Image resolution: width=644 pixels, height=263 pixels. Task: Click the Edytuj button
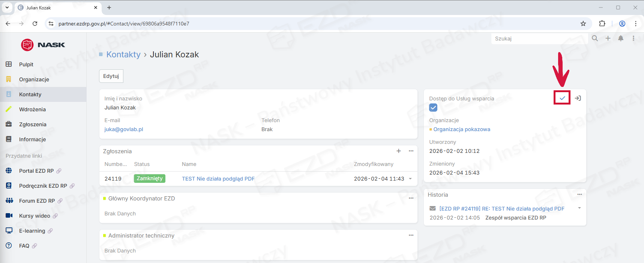(111, 76)
